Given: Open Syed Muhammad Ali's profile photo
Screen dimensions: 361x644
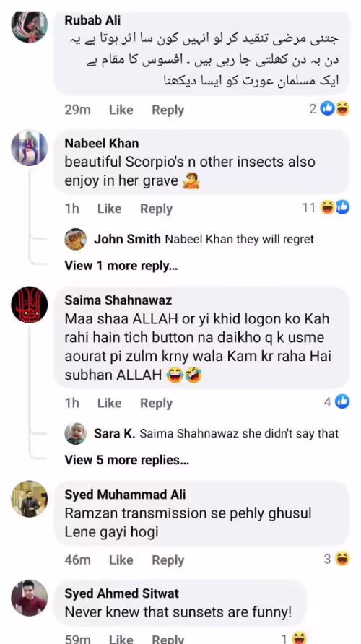Looking at the screenshot, I should (29, 499).
